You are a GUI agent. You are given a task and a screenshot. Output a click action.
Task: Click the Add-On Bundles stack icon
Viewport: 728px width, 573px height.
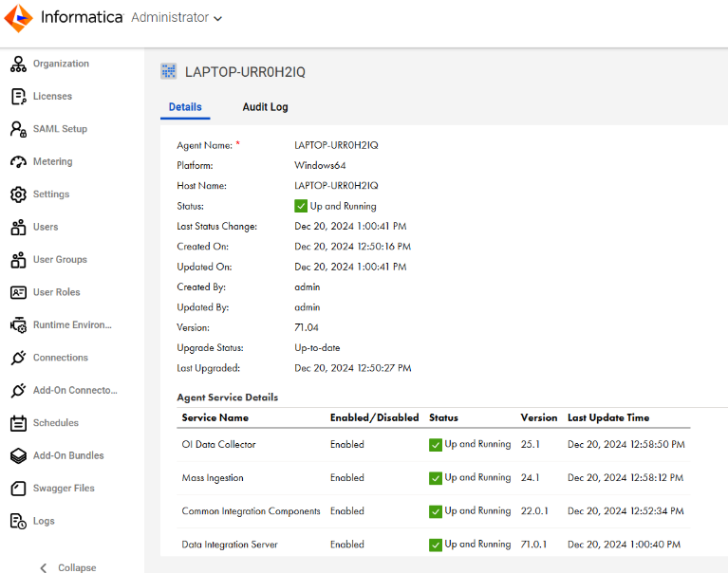[x=18, y=455]
